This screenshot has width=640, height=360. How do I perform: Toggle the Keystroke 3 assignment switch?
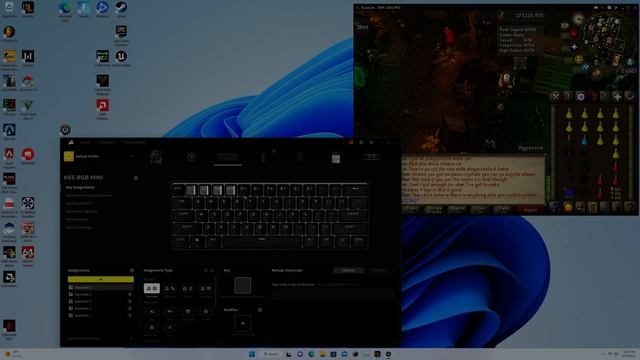[130, 301]
